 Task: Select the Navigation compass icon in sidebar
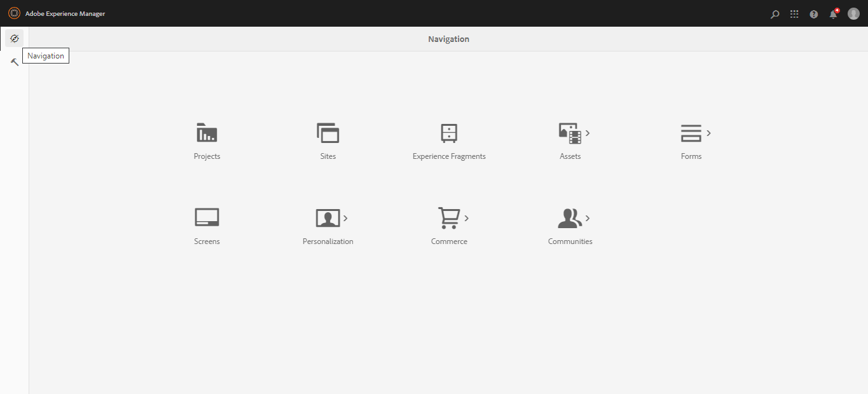(14, 38)
